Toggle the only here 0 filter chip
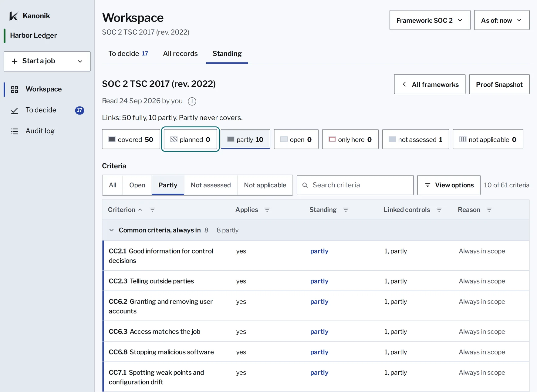Screen dimensions: 537x392 click(350, 139)
